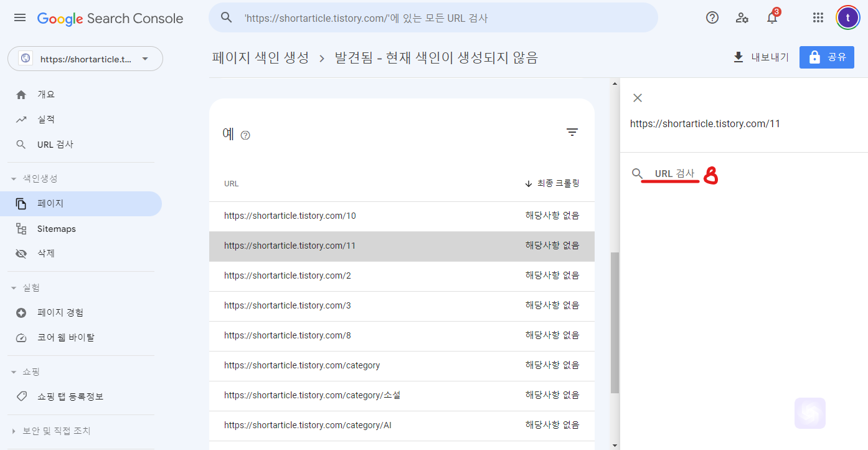Open the main hamburger menu
The height and width of the screenshot is (450, 868).
(20, 17)
